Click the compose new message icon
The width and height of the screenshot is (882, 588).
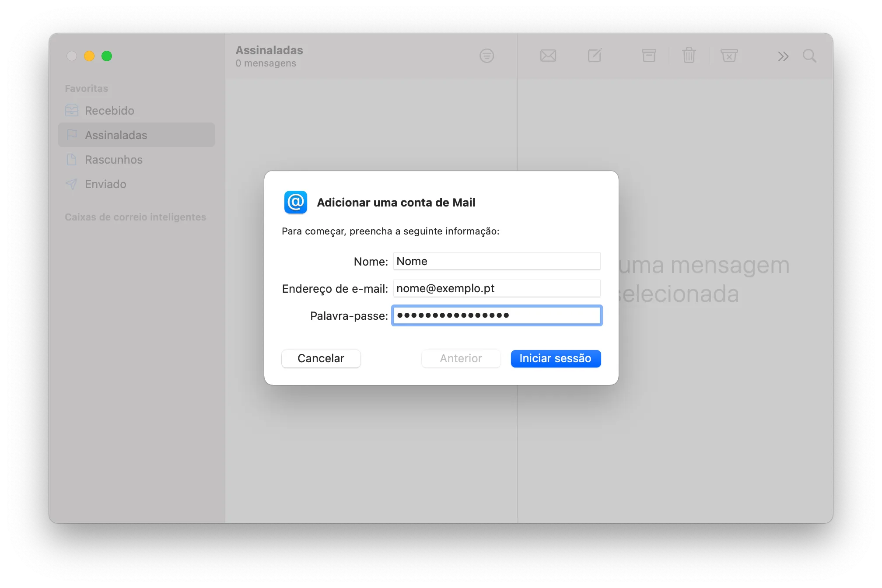pyautogui.click(x=595, y=56)
